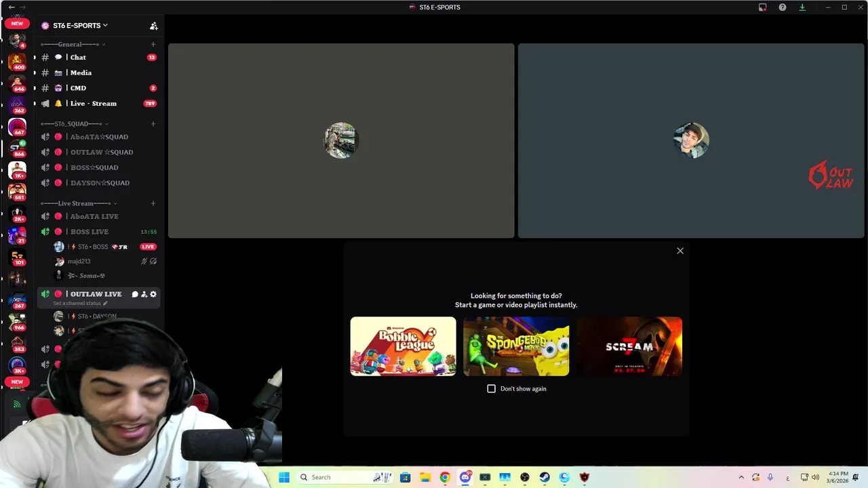Open OUTLAW LIVE channel settings gear
The image size is (868, 488).
153,294
